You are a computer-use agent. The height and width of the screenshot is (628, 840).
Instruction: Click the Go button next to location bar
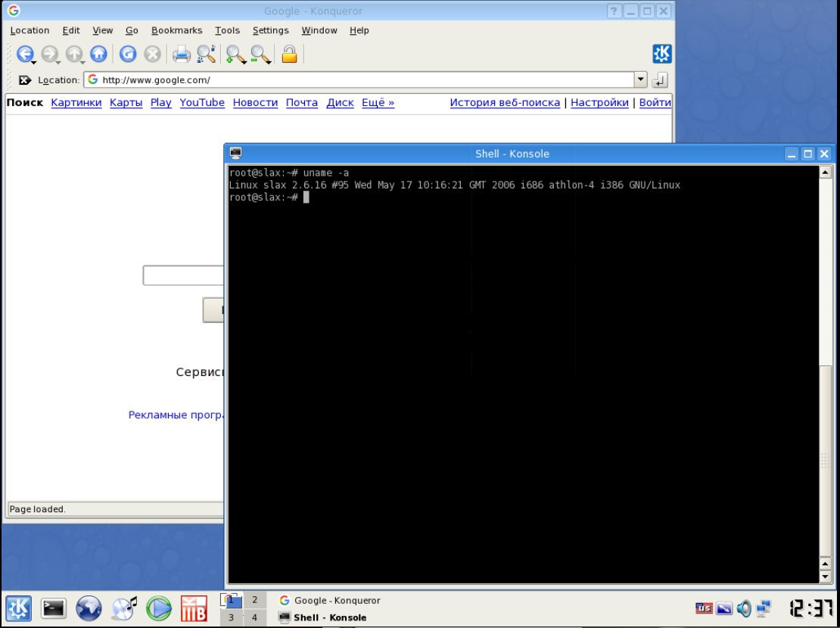660,80
